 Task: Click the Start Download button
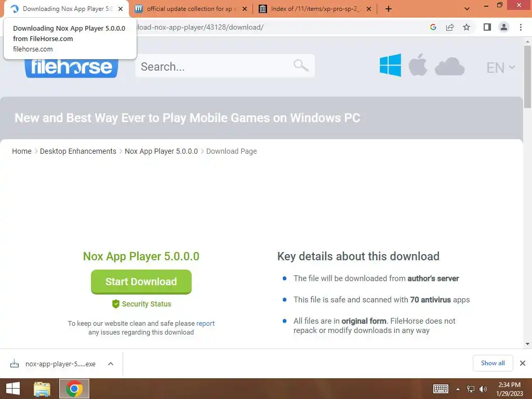point(141,282)
